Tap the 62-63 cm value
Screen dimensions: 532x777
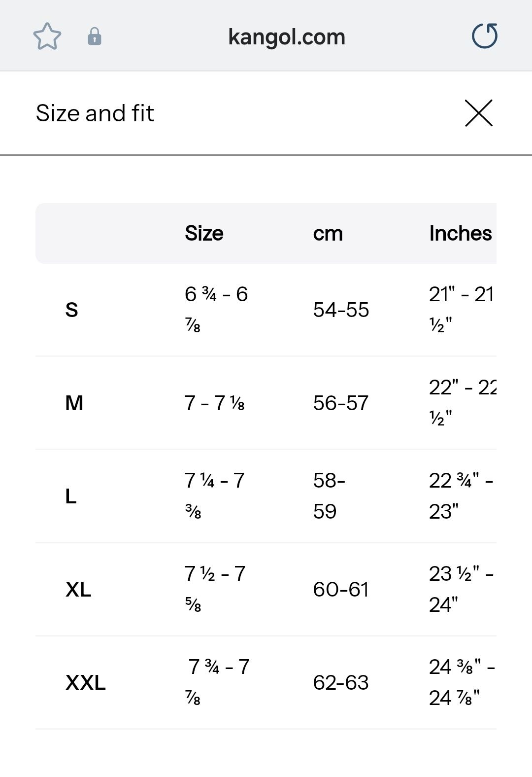[x=341, y=683]
